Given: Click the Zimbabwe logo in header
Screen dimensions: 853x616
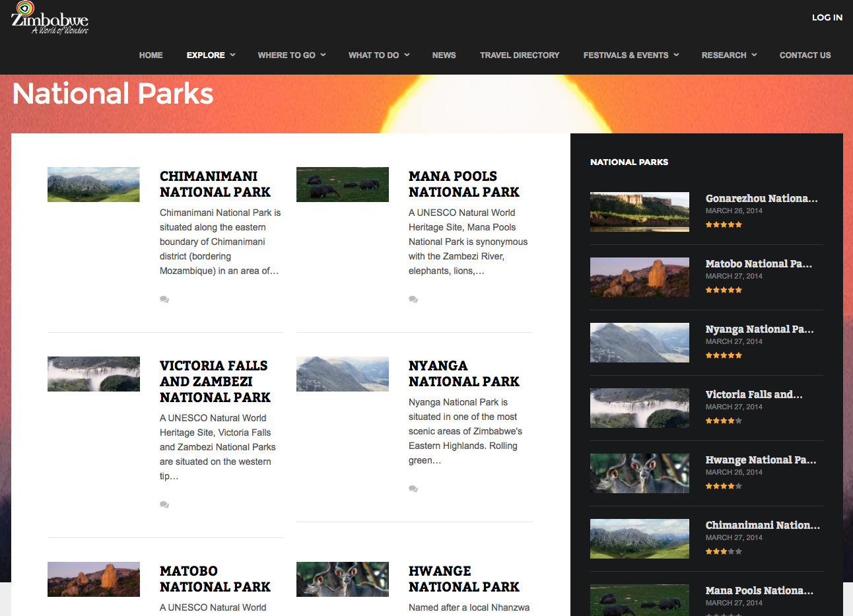Looking at the screenshot, I should pyautogui.click(x=50, y=18).
